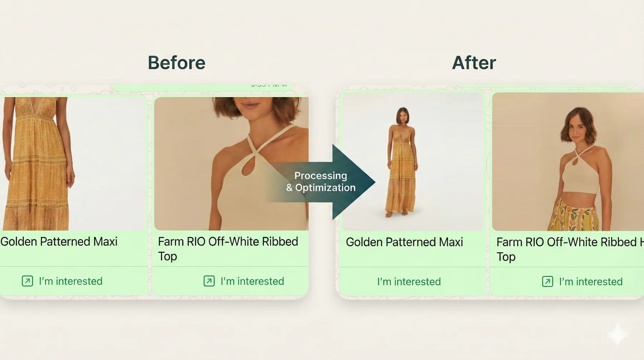The image size is (644, 360).
Task: Click the "Before" heading
Action: click(177, 63)
